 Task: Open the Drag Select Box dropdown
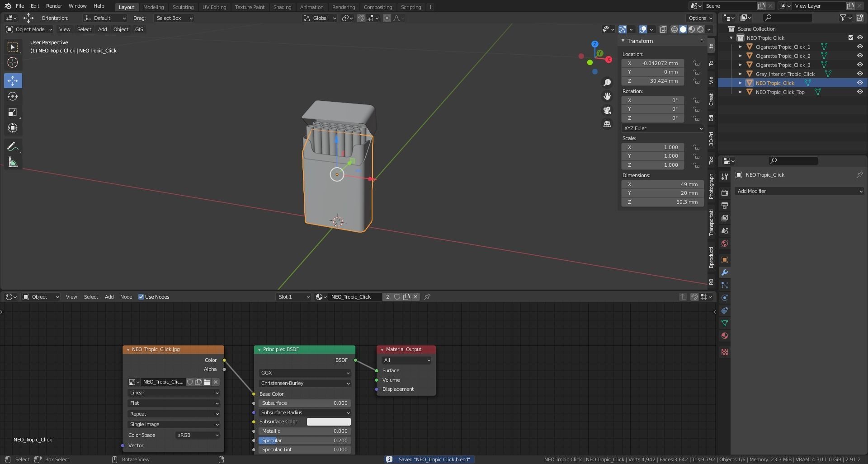[174, 18]
